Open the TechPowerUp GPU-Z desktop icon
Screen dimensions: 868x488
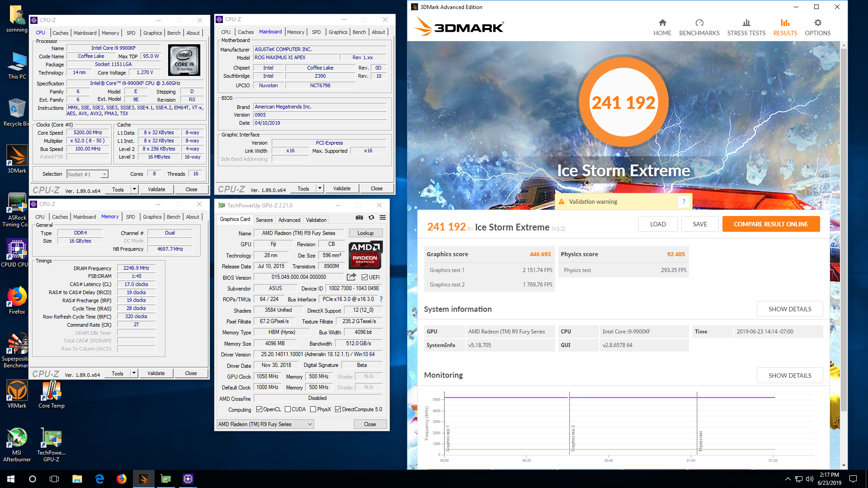51,445
